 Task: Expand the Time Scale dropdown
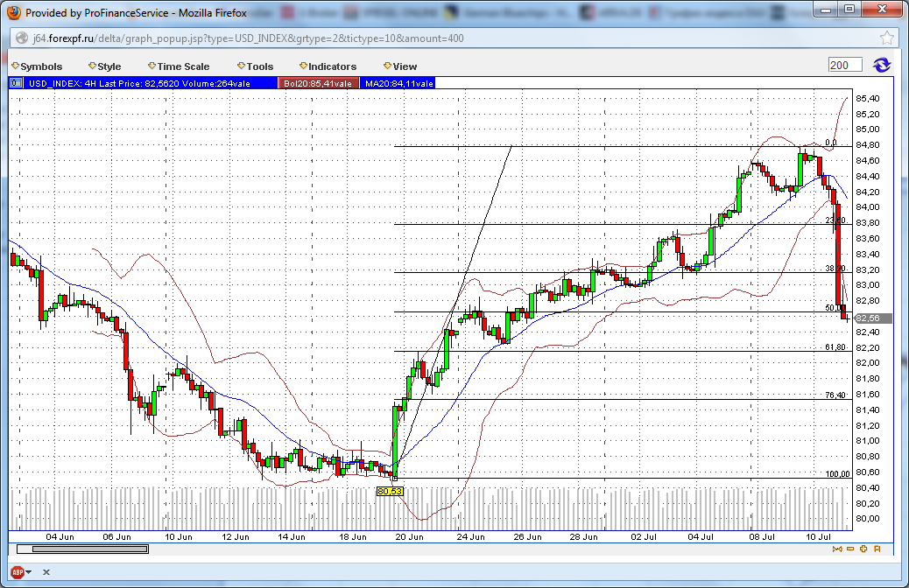[x=182, y=66]
